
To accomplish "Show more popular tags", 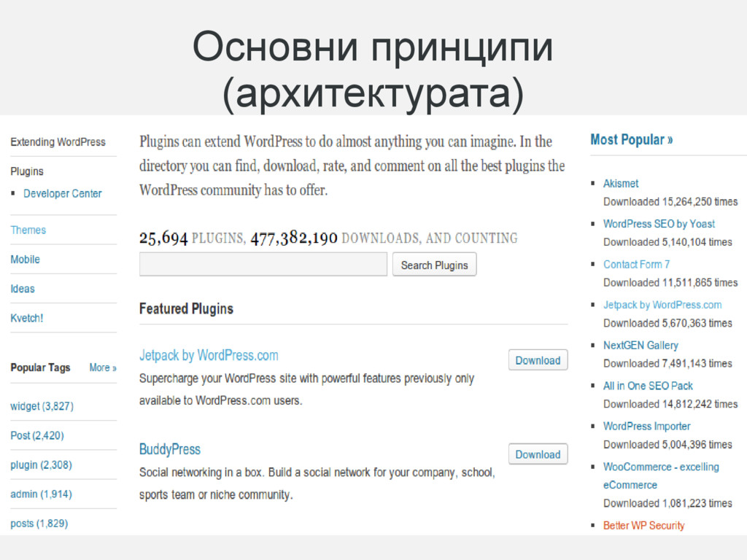I will [103, 367].
